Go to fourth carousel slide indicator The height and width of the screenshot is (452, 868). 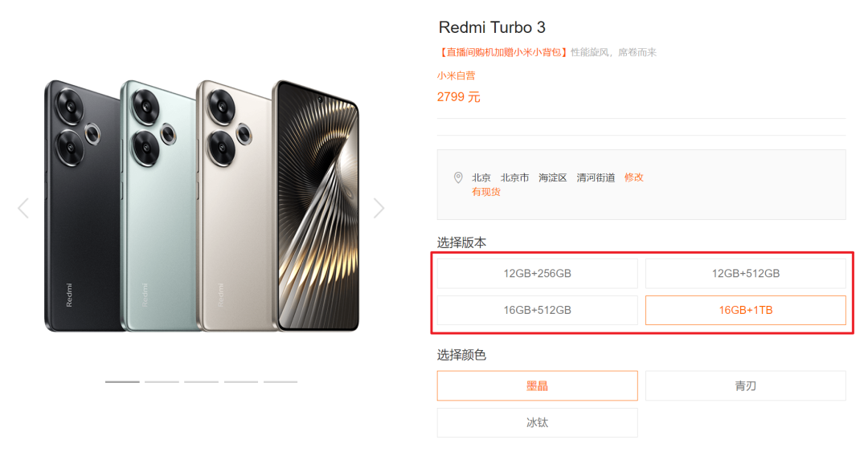click(241, 381)
